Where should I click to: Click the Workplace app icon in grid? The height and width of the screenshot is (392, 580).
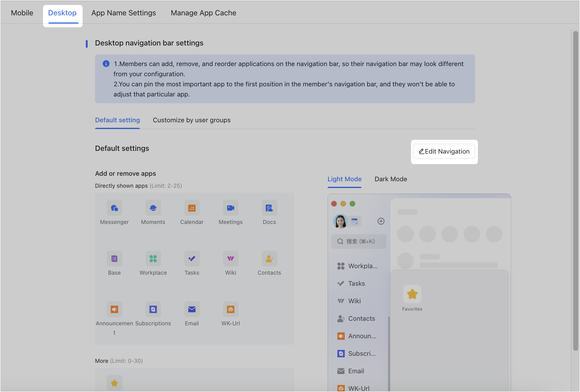pyautogui.click(x=153, y=259)
